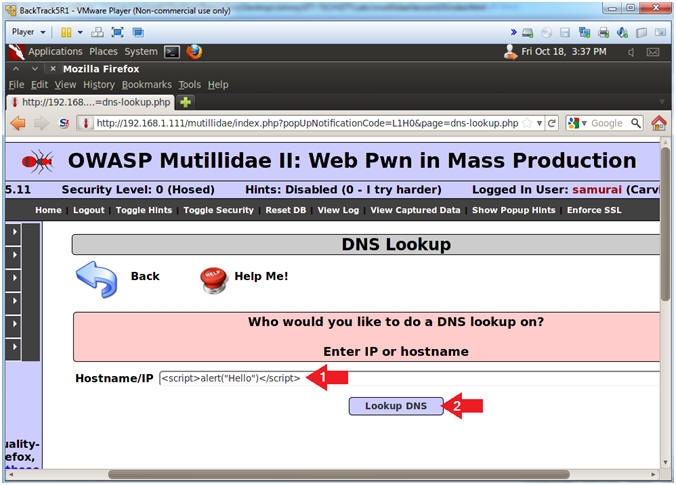The width and height of the screenshot is (676, 485).
Task: Click the Toggle Hints link
Action: 144,210
